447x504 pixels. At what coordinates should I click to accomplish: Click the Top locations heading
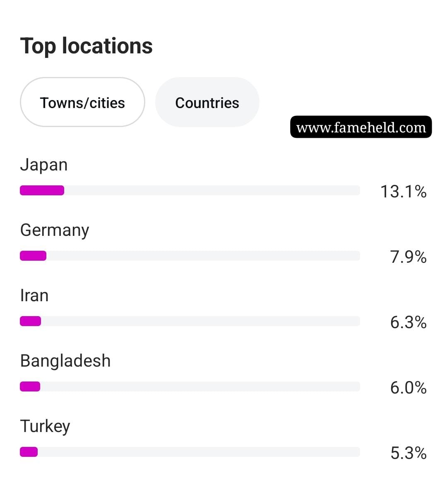pyautogui.click(x=87, y=46)
